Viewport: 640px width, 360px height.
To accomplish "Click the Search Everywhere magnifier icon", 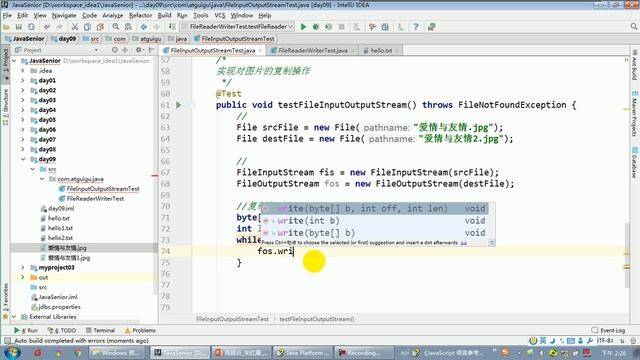I will tap(633, 27).
